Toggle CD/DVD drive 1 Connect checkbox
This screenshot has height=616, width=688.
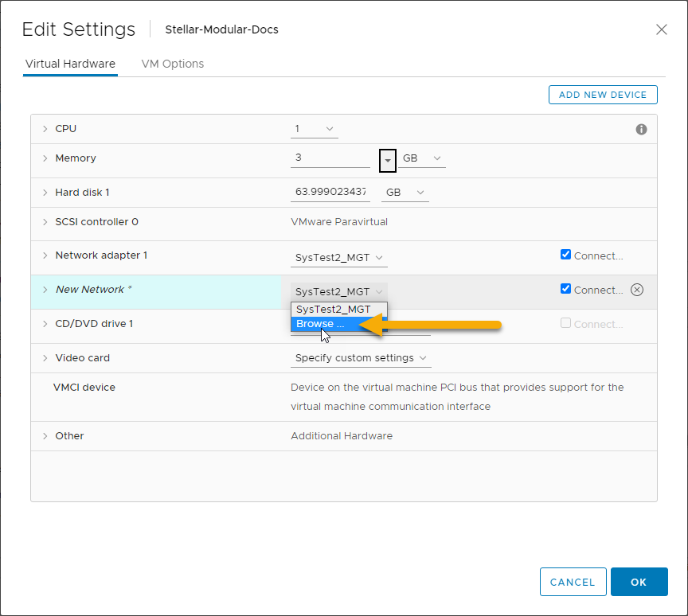click(565, 323)
